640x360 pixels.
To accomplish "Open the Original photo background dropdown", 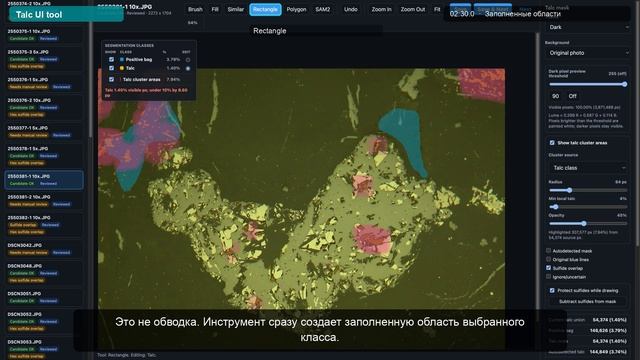I will [588, 53].
